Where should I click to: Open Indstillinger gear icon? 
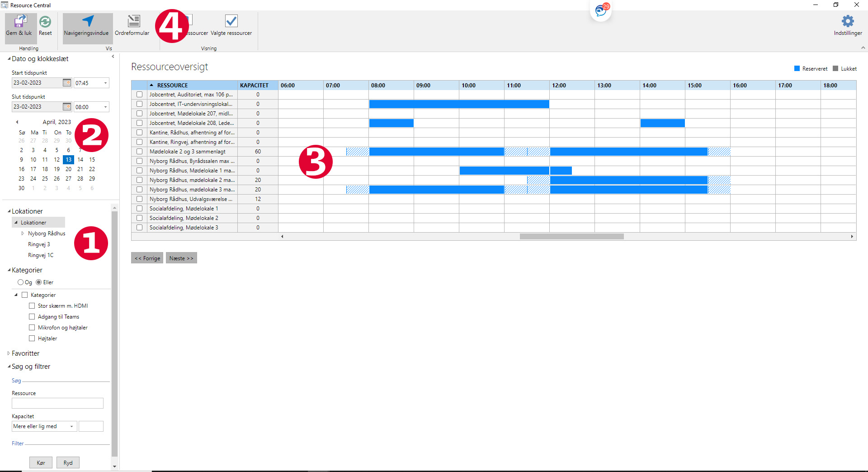coord(848,21)
